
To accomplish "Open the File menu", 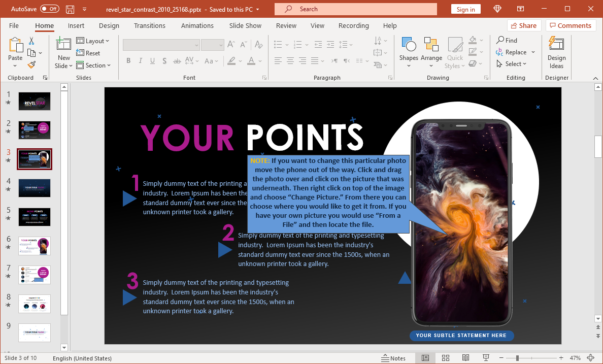I will tap(14, 26).
